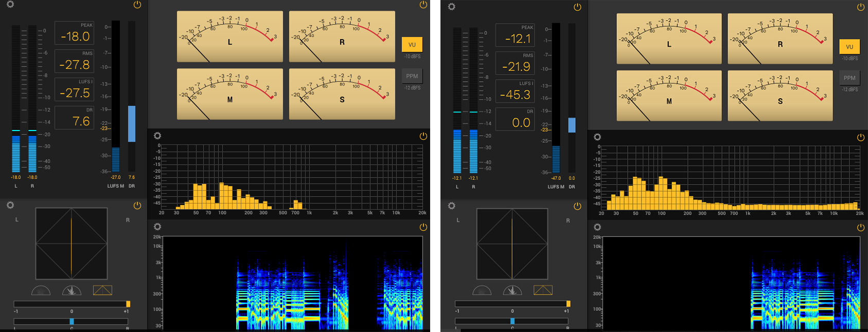Switch to PPM meter mode in right window

(849, 78)
